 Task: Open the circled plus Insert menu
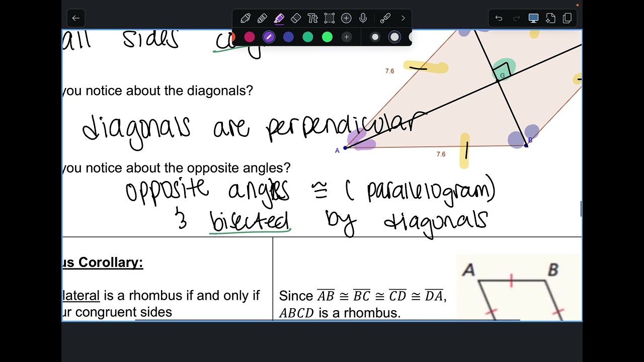point(346,19)
